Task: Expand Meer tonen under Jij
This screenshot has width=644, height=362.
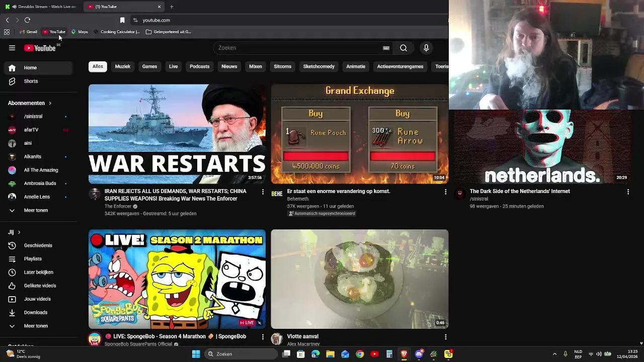Action: tap(39, 326)
